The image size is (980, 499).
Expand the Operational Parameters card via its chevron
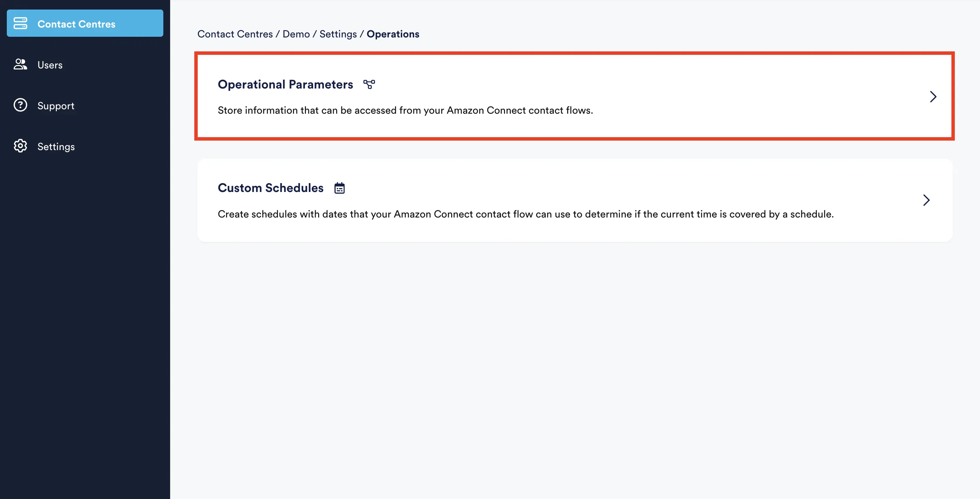tap(933, 97)
